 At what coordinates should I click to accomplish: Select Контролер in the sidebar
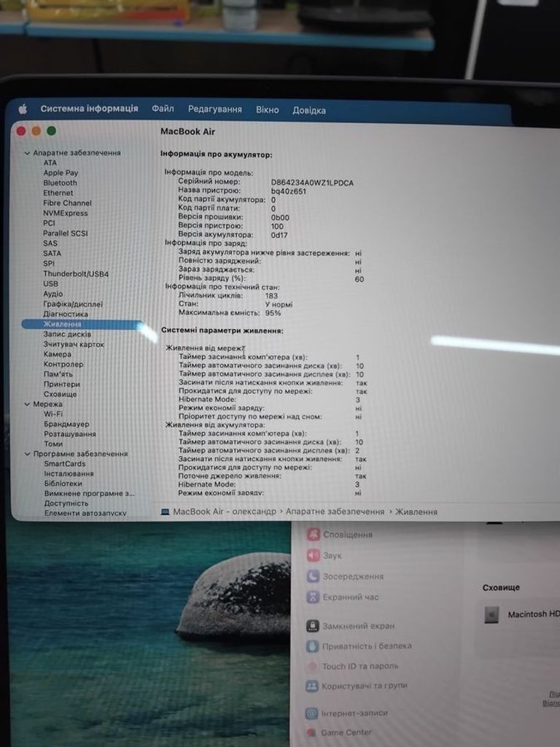[63, 364]
